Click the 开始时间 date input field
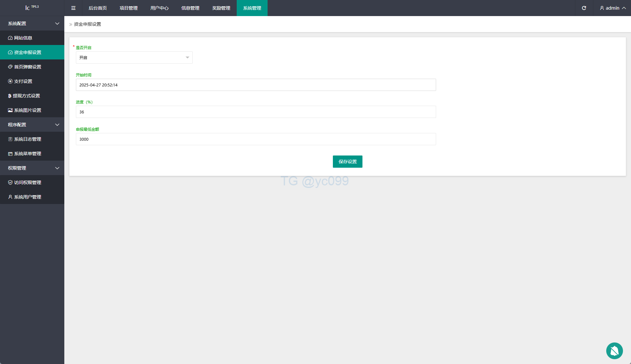This screenshot has height=364, width=631. coord(256,85)
